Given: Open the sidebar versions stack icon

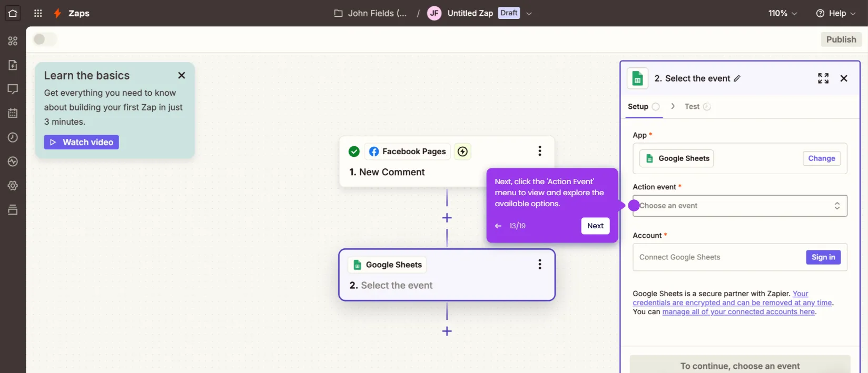Looking at the screenshot, I should 13,210.
